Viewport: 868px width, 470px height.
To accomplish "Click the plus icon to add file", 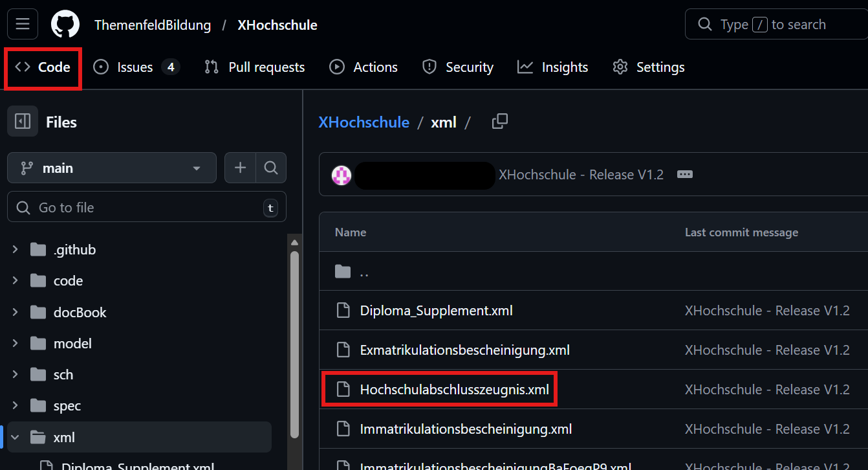I will (x=241, y=168).
